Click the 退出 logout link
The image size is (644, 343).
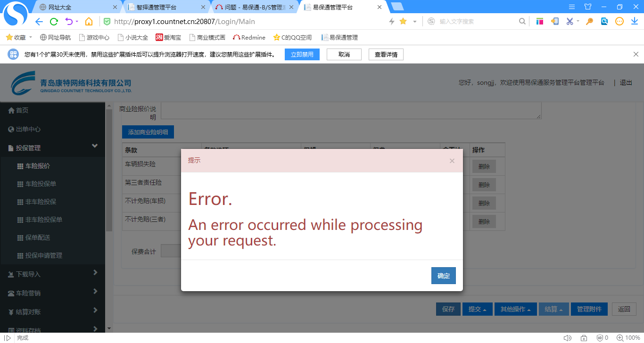point(626,82)
